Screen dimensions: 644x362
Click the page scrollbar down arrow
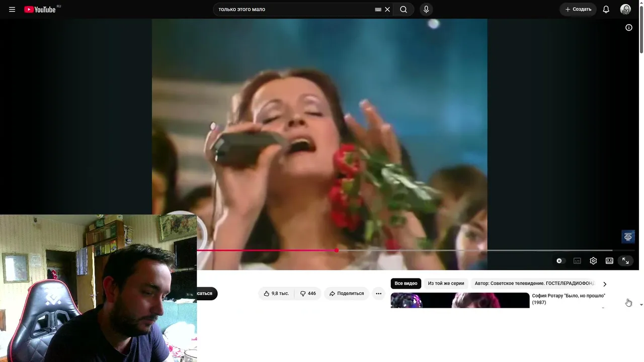(x=641, y=305)
